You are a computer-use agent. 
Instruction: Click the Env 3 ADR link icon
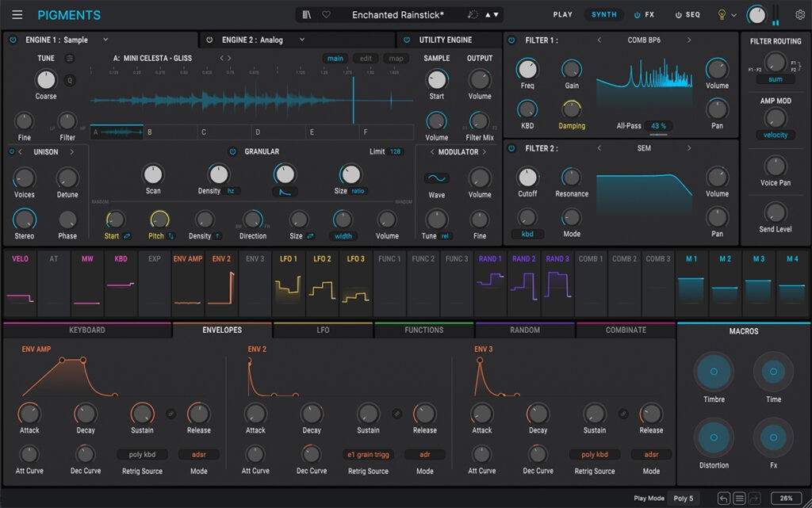coord(623,414)
